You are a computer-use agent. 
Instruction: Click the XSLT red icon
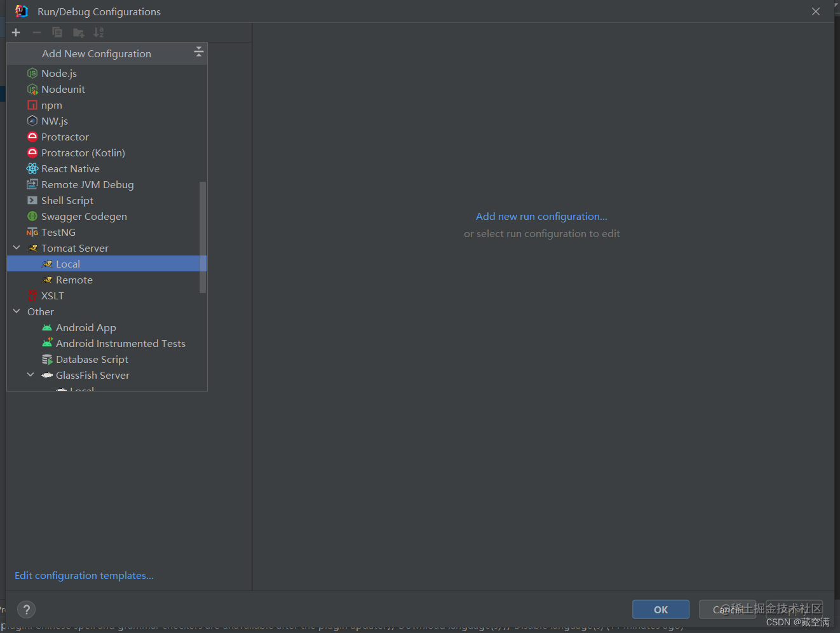click(32, 296)
